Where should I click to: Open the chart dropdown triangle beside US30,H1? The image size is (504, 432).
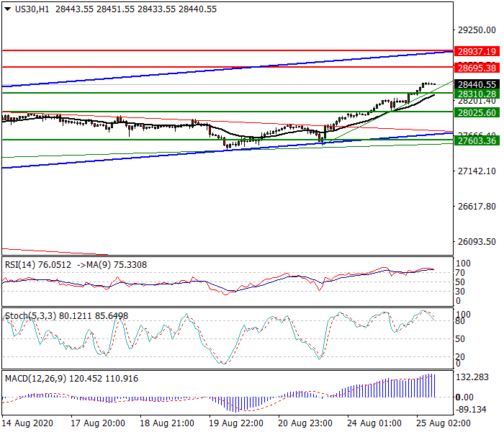click(x=8, y=9)
